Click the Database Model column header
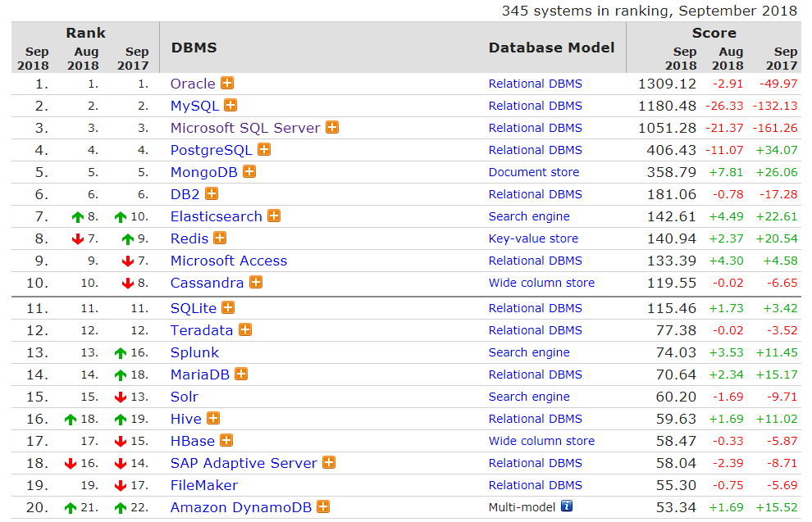This screenshot has width=812, height=522. [551, 48]
